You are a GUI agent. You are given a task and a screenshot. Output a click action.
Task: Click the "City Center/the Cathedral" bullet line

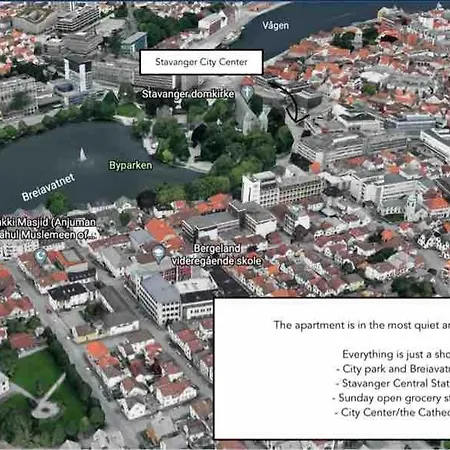point(392,412)
